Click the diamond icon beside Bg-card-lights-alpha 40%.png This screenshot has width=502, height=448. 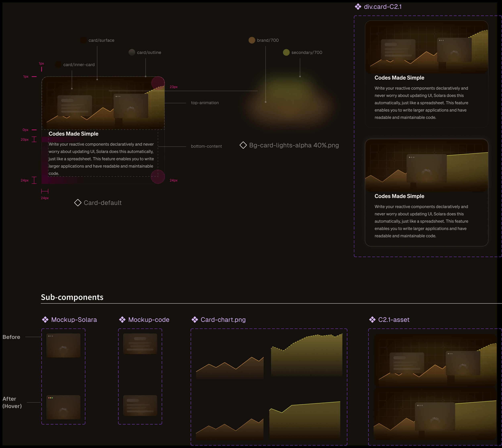[243, 145]
